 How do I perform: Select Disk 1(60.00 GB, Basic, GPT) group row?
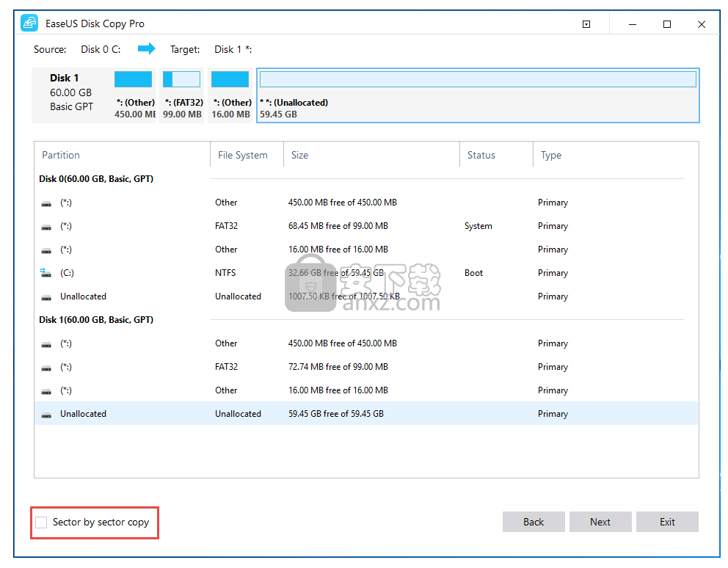pyautogui.click(x=96, y=319)
